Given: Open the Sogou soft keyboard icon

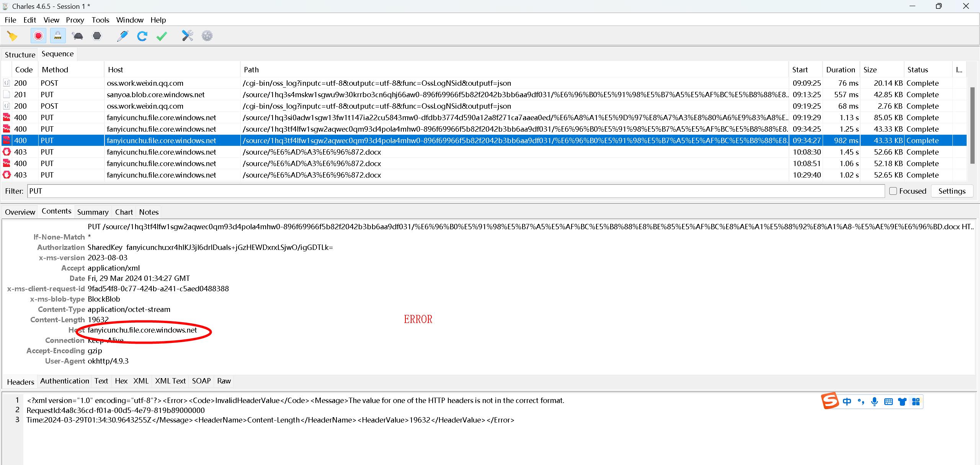Looking at the screenshot, I should [889, 401].
